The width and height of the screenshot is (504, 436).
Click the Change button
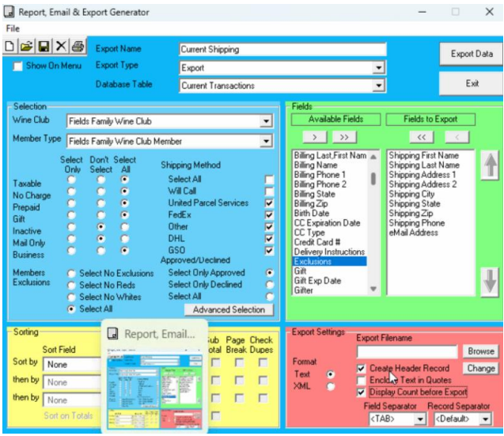tap(481, 368)
